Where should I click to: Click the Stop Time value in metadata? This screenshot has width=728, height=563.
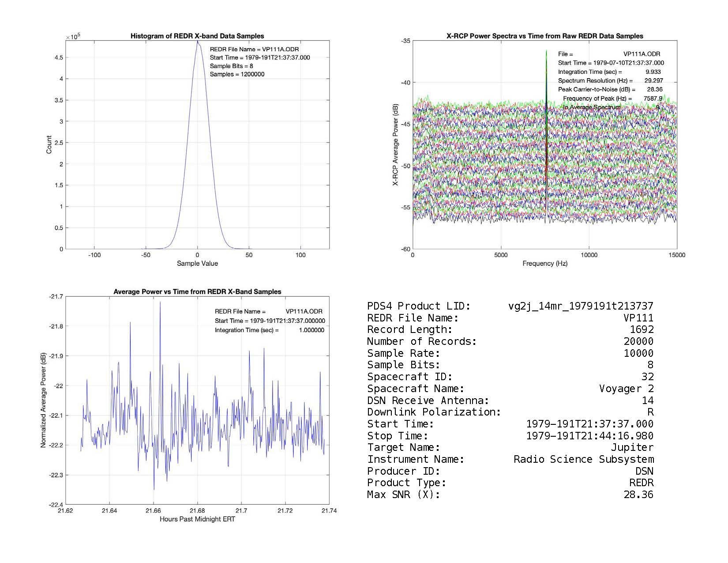[x=590, y=436]
